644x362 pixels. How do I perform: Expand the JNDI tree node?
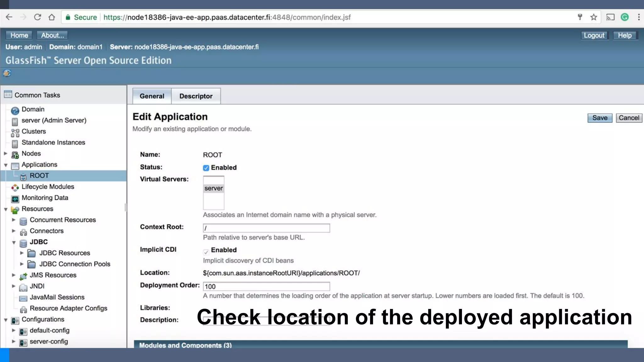click(14, 286)
